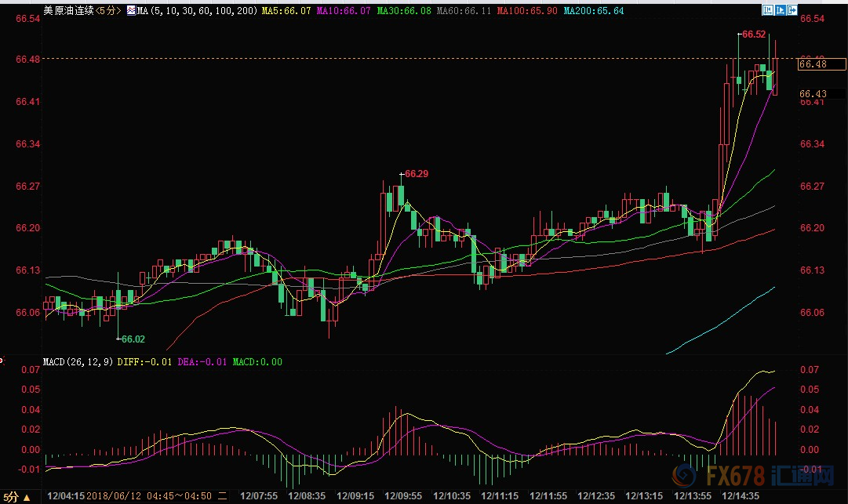Screen dimensions: 848x504
Task: Click the 66.29 peak price marker
Action: [417, 173]
